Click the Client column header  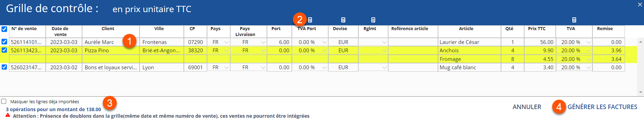tap(108, 29)
